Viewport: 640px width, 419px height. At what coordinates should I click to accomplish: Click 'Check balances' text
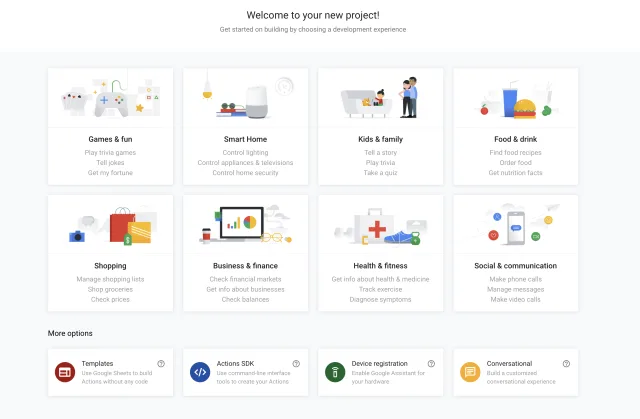245,299
